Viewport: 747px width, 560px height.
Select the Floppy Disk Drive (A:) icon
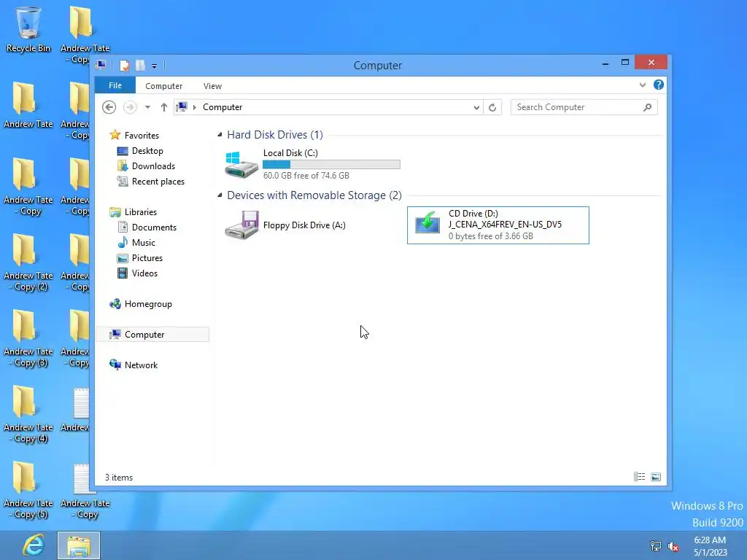pyautogui.click(x=241, y=225)
